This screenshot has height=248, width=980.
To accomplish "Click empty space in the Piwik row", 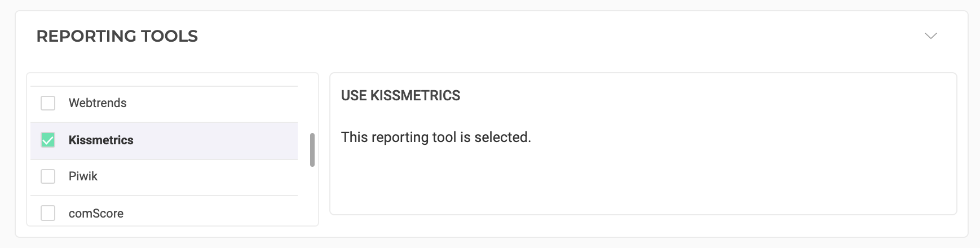I will tap(220, 176).
